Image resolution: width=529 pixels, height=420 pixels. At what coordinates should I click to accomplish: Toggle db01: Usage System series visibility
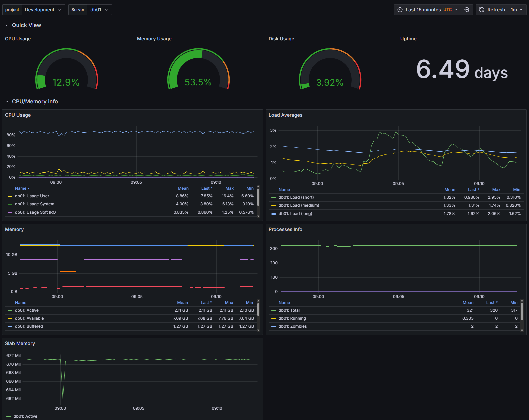(35, 204)
